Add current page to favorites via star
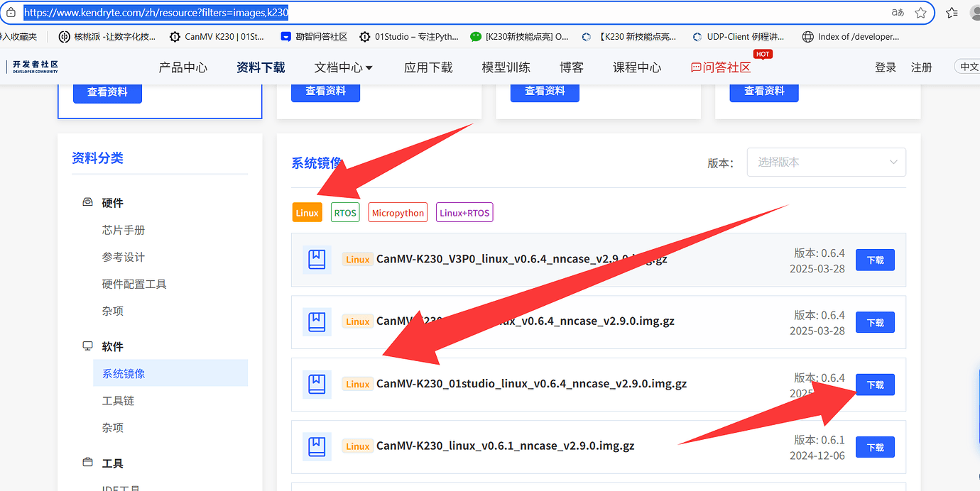Screen dimensions: 980x491 [921, 12]
